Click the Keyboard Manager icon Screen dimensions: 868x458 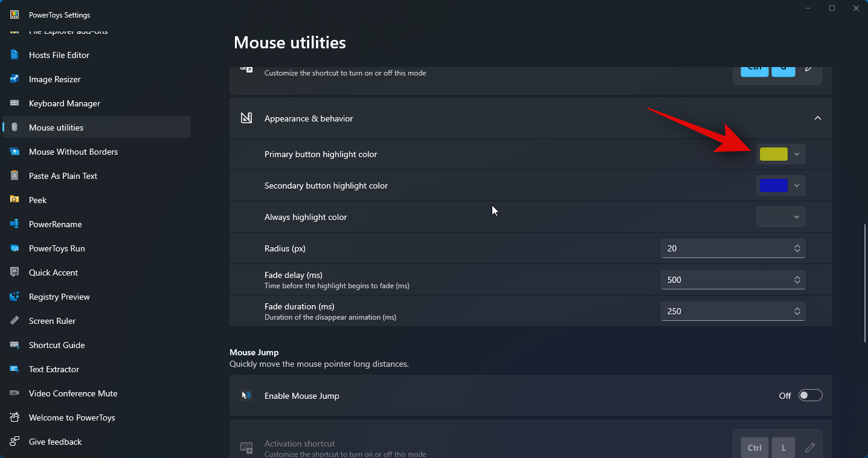15,103
